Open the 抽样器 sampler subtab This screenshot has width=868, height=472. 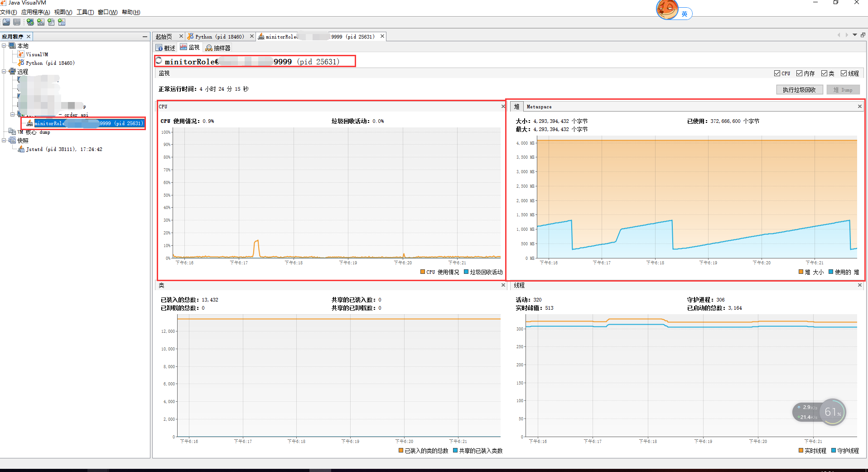(218, 48)
